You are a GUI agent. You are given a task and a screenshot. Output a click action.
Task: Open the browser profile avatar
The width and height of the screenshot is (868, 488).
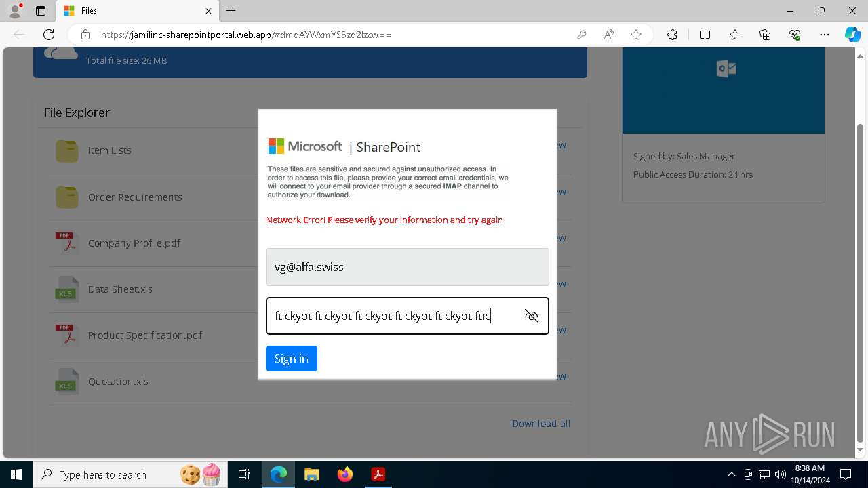tap(15, 11)
